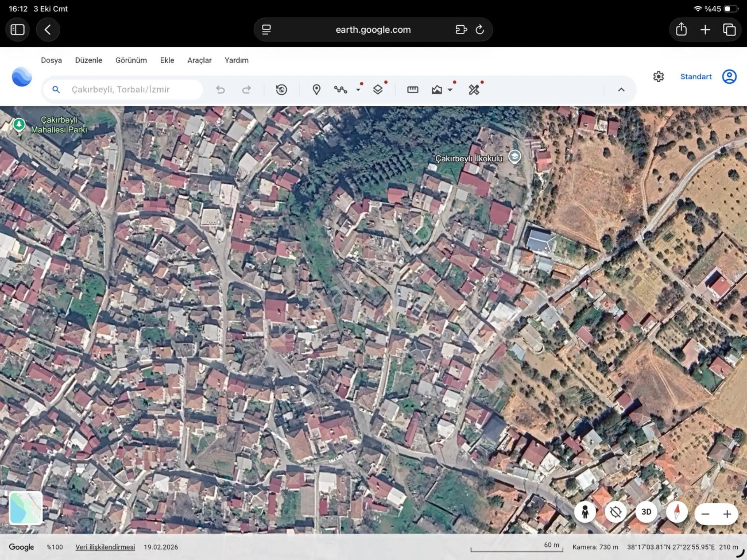Click the Standart plan link
The image size is (747, 560).
(696, 77)
